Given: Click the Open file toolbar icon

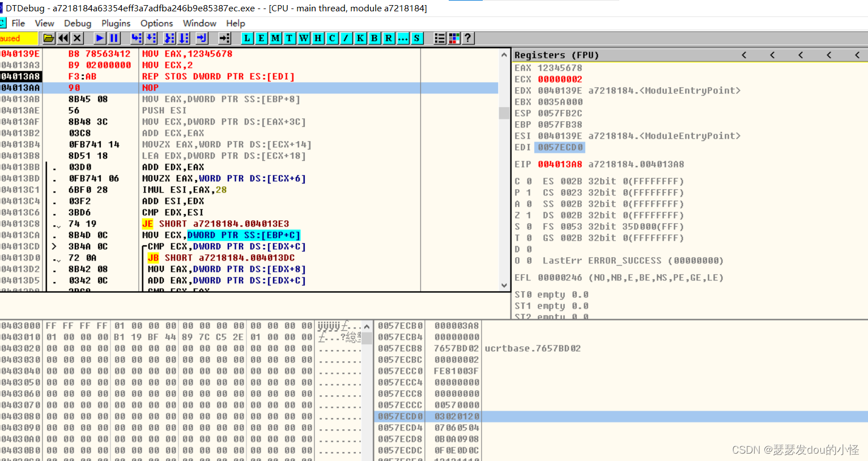Looking at the screenshot, I should pyautogui.click(x=49, y=39).
